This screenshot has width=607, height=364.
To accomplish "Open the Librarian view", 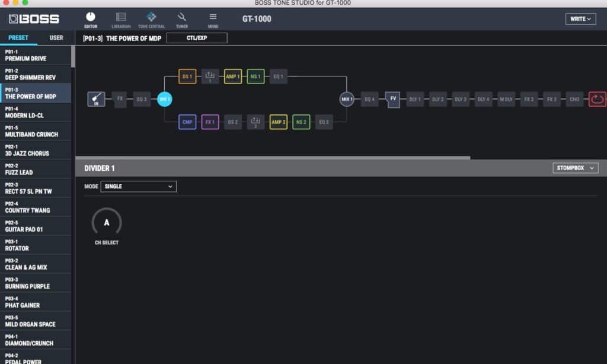I will 121,20.
